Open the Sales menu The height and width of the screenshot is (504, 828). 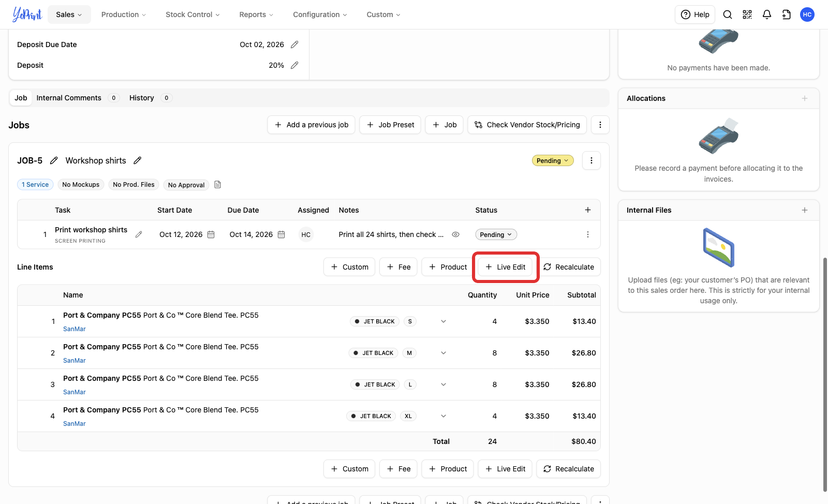69,14
